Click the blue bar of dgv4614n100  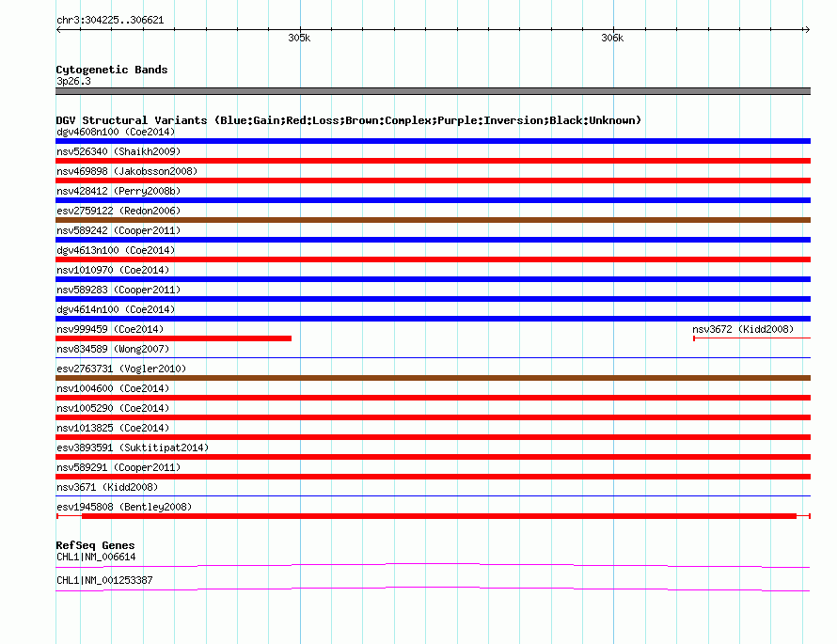click(x=433, y=319)
